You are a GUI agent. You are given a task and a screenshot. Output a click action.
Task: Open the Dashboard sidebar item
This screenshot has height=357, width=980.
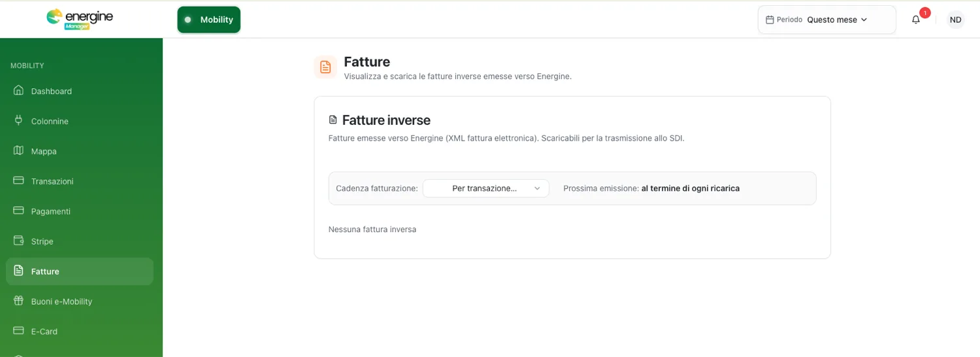click(x=80, y=91)
